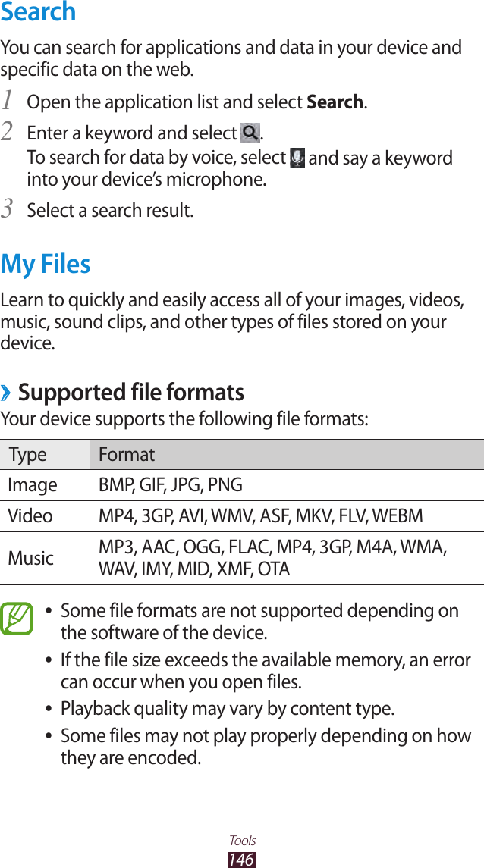Click the video formats cell starting with MP4
Viewport: 484px width, 868px height.
pyautogui.click(x=261, y=516)
